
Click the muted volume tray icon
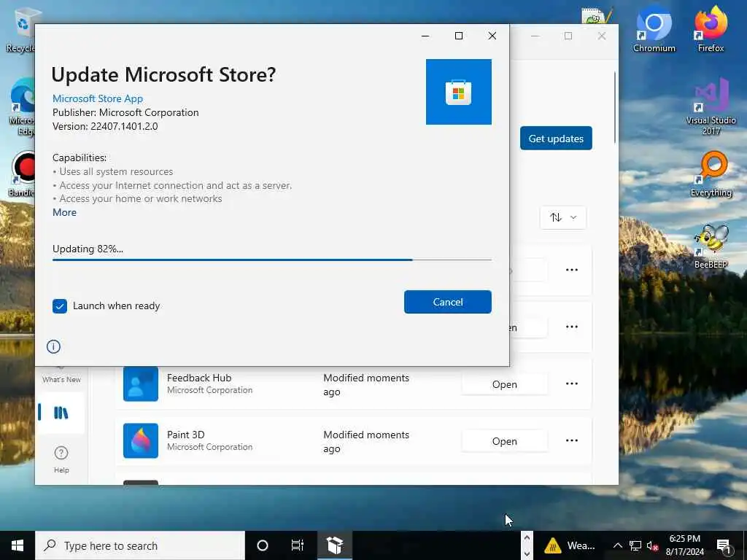[x=653, y=545]
